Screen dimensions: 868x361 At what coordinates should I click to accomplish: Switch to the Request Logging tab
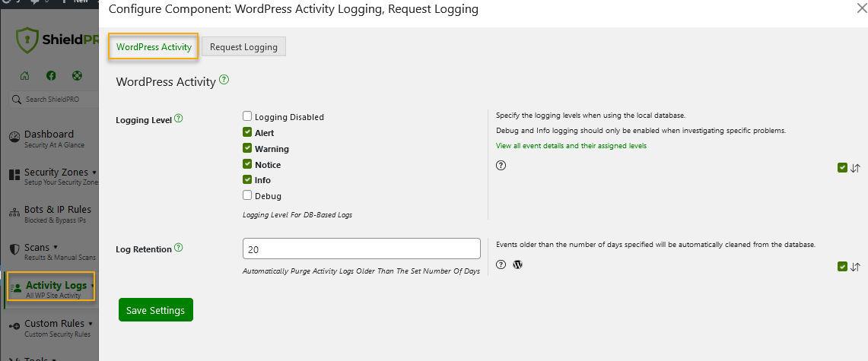point(244,47)
